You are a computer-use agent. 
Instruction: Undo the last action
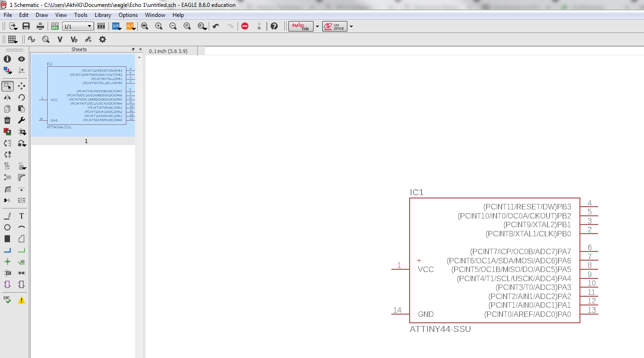click(216, 26)
